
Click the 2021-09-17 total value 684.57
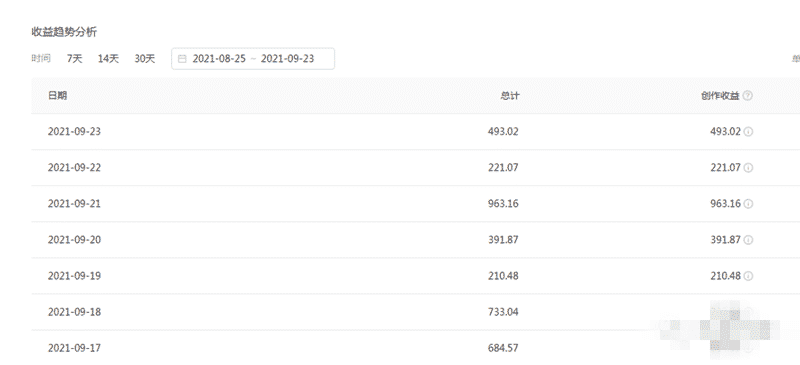tap(503, 348)
